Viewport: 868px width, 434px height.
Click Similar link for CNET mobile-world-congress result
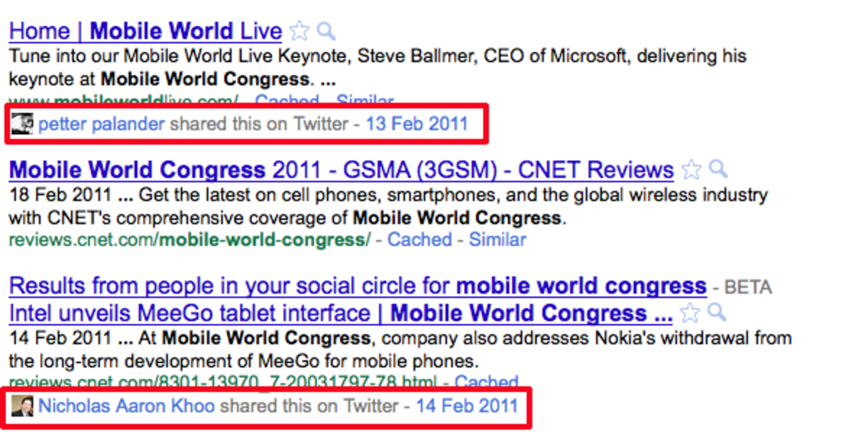[x=497, y=239]
